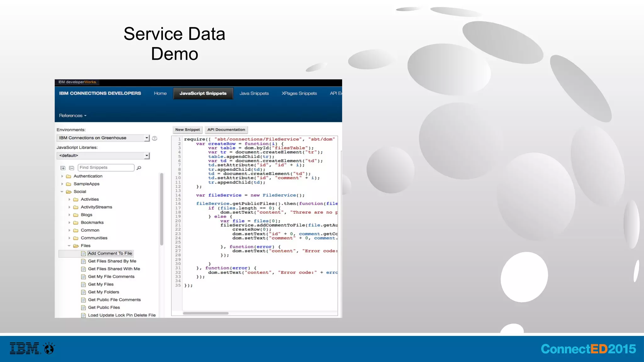Collapse the Social folder tree node
The width and height of the screenshot is (644, 362).
click(62, 192)
